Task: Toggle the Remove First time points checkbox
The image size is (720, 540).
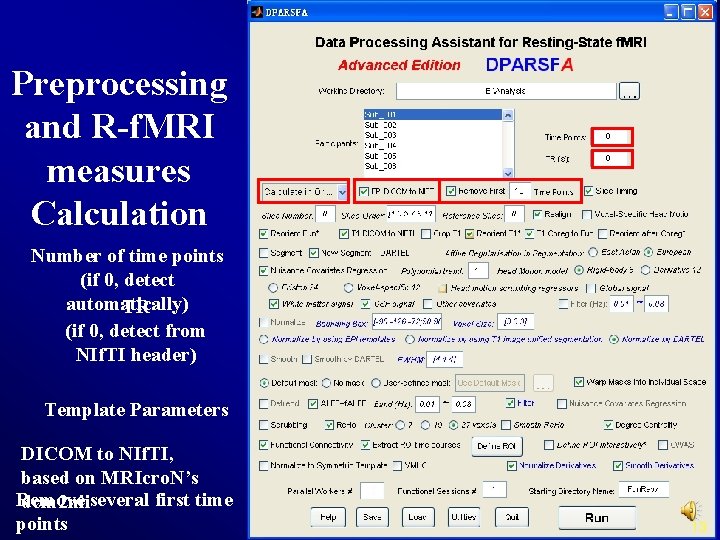Action: click(x=451, y=191)
